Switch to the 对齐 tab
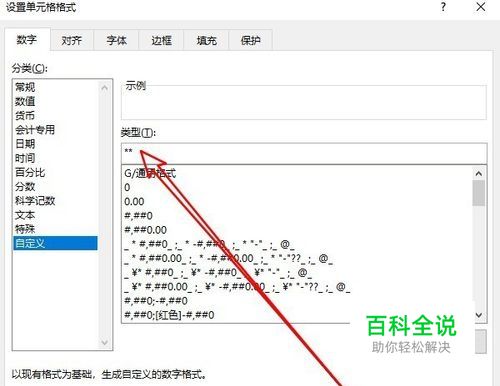This screenshot has width=500, height=386. tap(72, 40)
